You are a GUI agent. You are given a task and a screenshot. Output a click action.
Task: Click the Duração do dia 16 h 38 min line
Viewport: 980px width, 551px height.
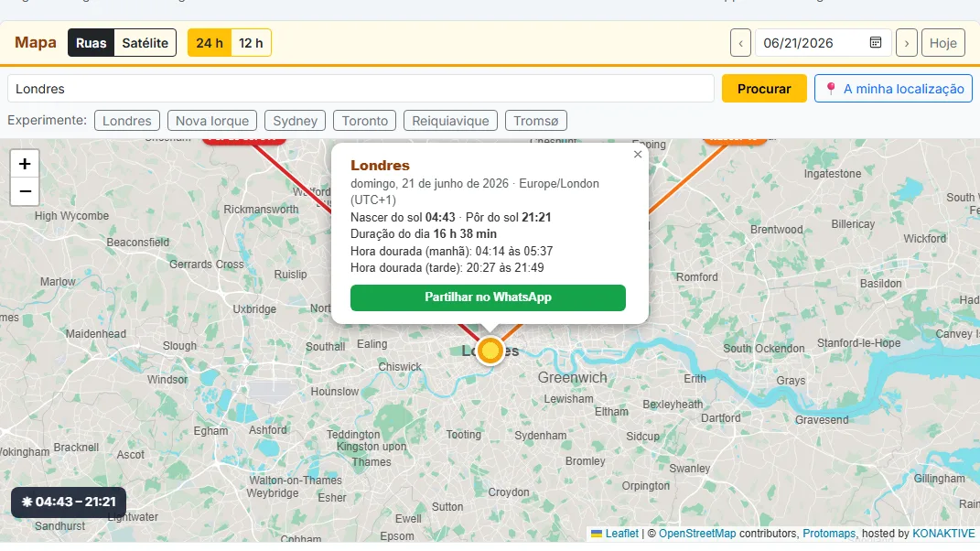pyautogui.click(x=424, y=234)
